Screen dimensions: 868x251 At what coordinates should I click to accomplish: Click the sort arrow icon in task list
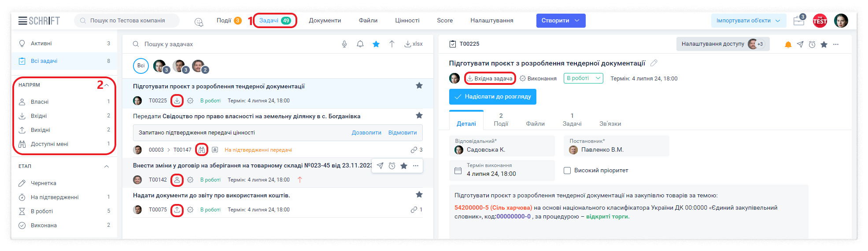coord(392,44)
